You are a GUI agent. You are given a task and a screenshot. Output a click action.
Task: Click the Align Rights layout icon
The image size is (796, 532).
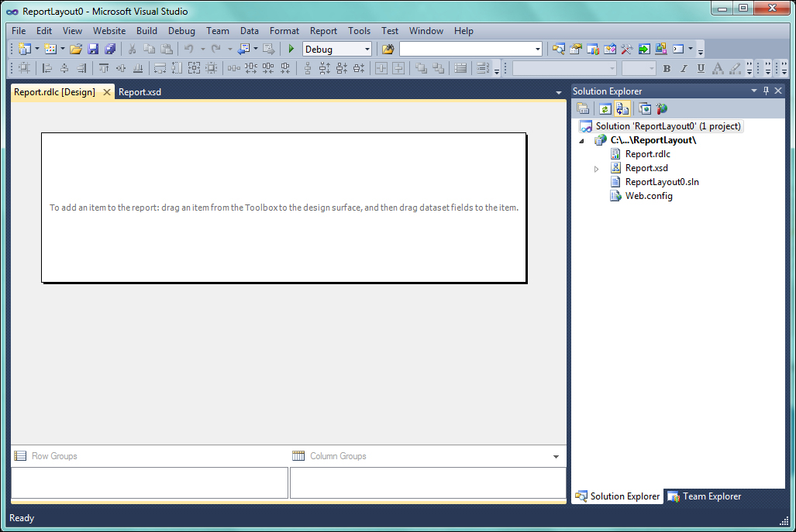coord(81,68)
